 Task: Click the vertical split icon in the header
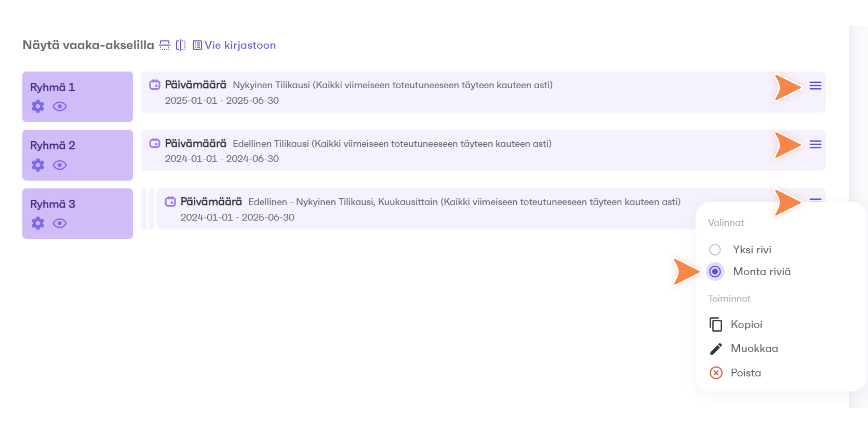tap(181, 45)
